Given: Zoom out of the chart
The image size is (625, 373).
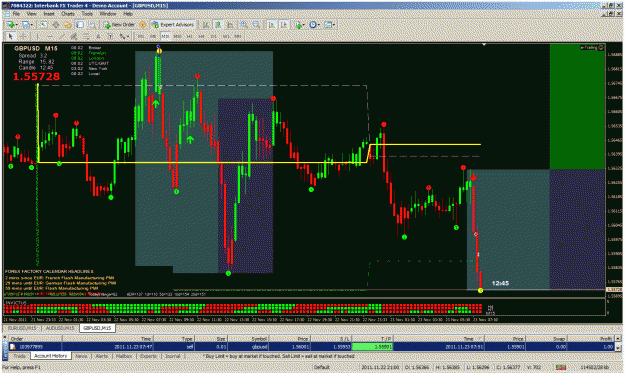Looking at the screenshot, I should [x=256, y=25].
